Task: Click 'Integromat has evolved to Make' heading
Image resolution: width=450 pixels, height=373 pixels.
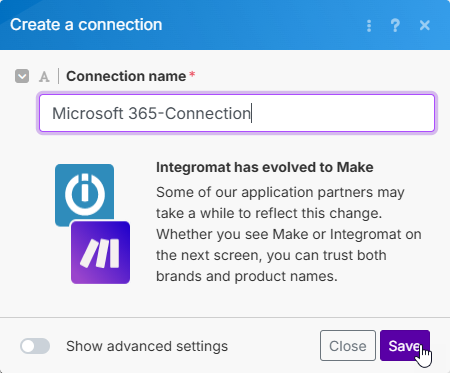Action: coord(265,167)
